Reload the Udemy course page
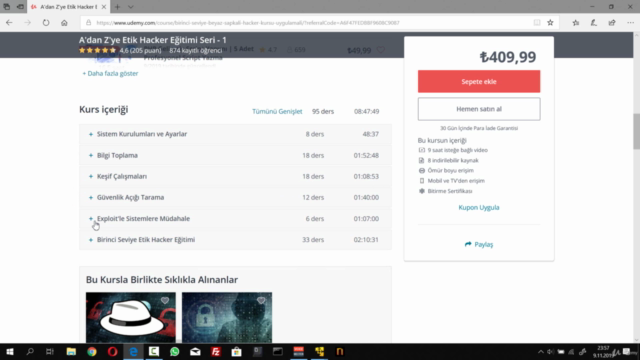The image size is (640, 360). [46, 23]
